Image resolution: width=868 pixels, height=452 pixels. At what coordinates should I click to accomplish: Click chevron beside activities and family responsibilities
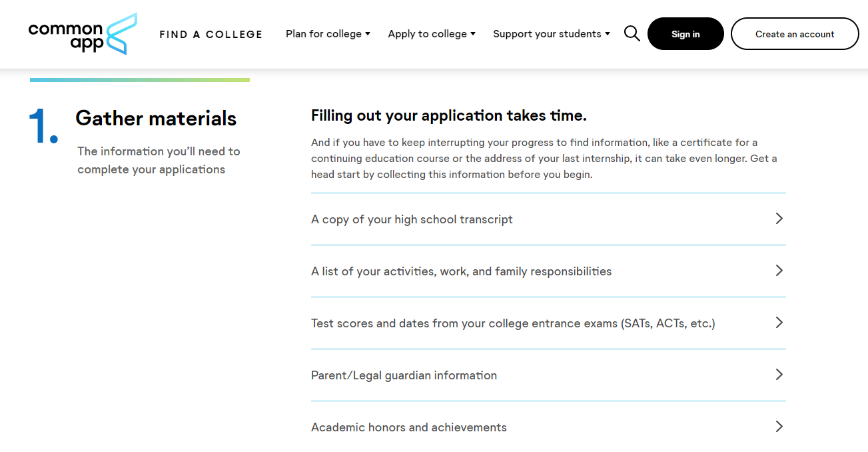[x=779, y=271]
